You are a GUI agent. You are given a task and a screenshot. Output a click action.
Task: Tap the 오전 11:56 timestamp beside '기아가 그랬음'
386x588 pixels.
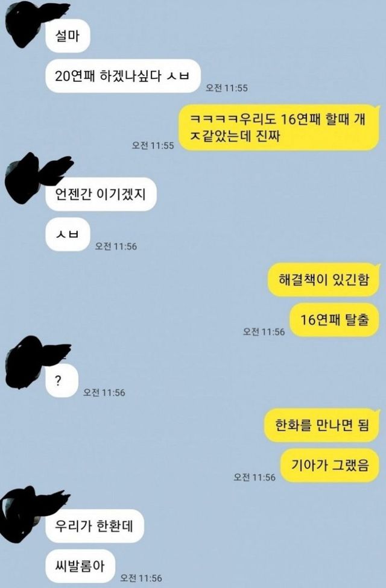(x=254, y=477)
